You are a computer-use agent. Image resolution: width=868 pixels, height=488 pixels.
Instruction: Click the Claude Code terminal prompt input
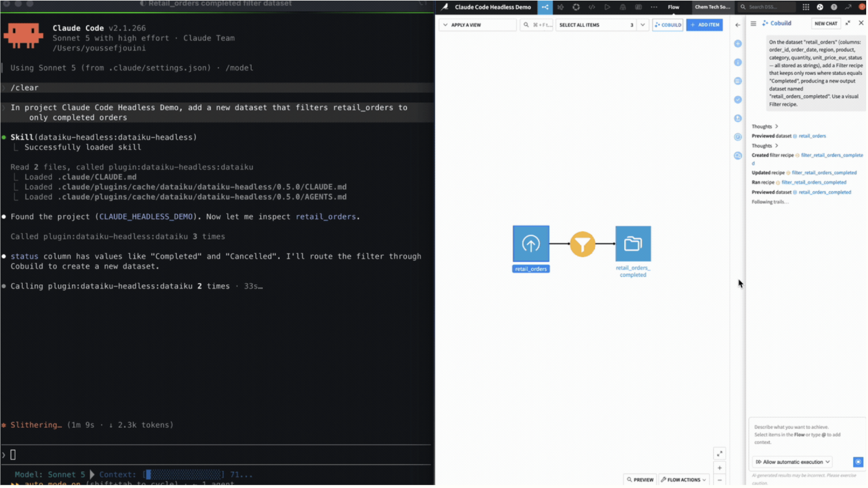217,455
